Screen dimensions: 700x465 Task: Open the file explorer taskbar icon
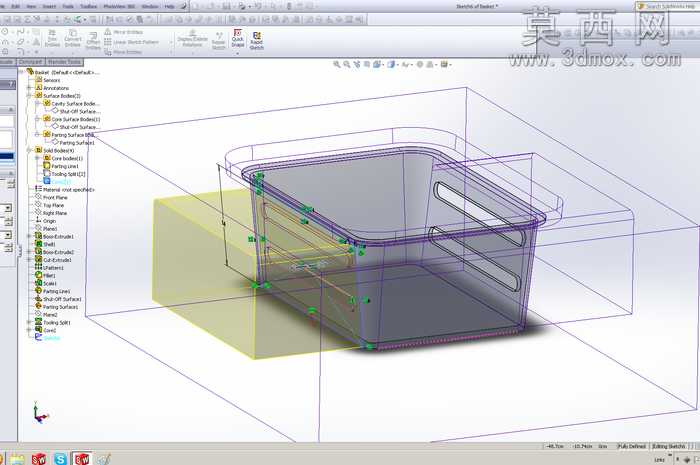(x=17, y=458)
